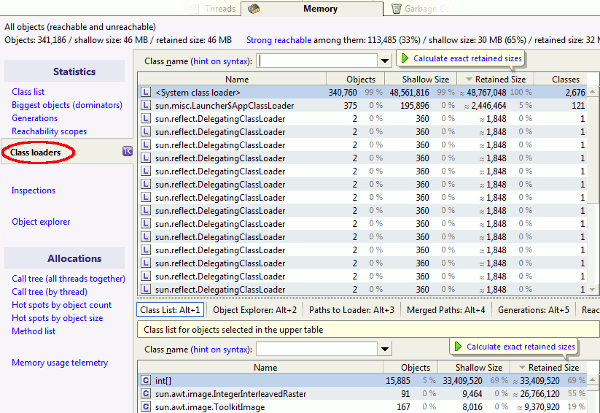Click the sort arrow in upper Retained Size header
The width and height of the screenshot is (600, 413).
pyautogui.click(x=469, y=79)
